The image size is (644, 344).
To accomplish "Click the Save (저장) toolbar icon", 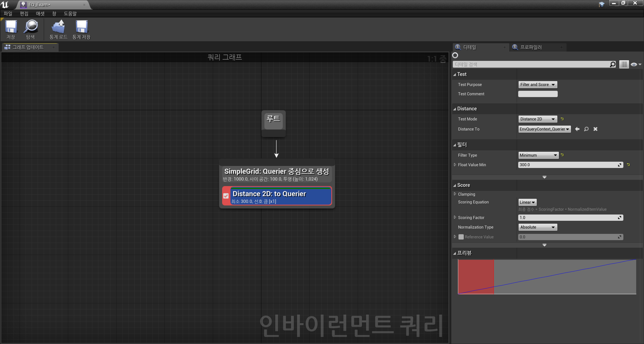I will tap(11, 27).
